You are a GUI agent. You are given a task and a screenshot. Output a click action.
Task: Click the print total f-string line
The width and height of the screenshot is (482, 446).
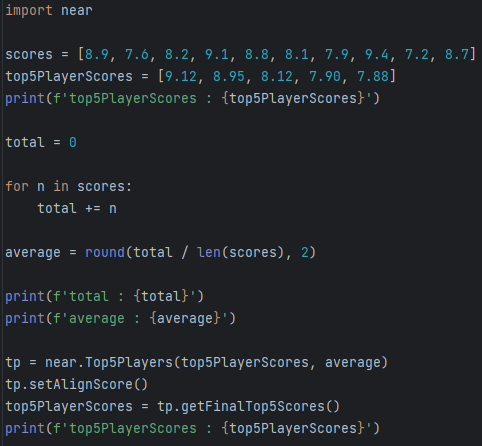pos(104,296)
